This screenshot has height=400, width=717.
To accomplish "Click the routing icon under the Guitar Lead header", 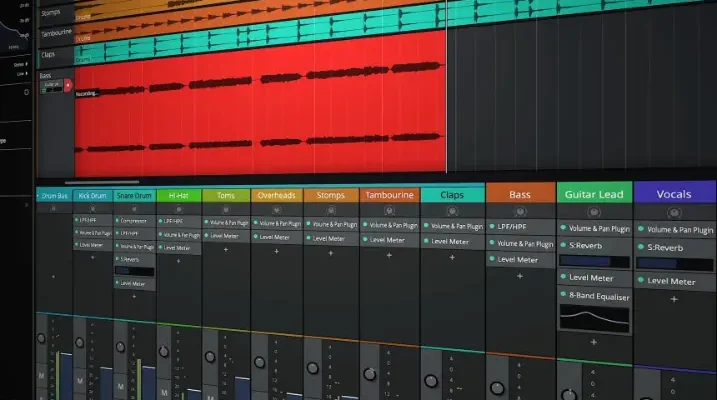I will pyautogui.click(x=593, y=212).
